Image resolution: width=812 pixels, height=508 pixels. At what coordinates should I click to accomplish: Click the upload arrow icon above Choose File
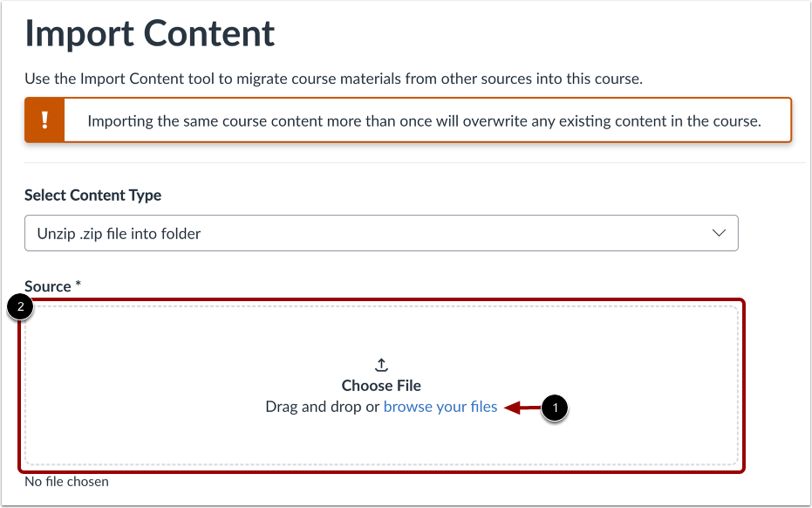click(x=381, y=363)
